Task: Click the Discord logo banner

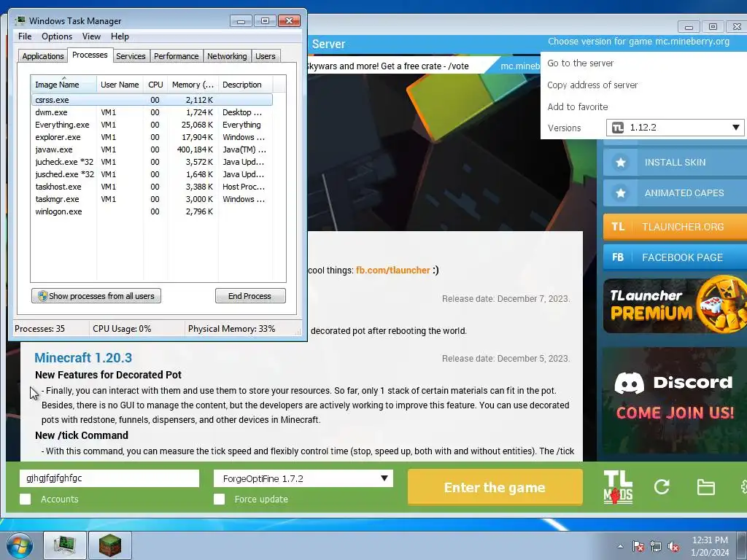Action: point(675,400)
